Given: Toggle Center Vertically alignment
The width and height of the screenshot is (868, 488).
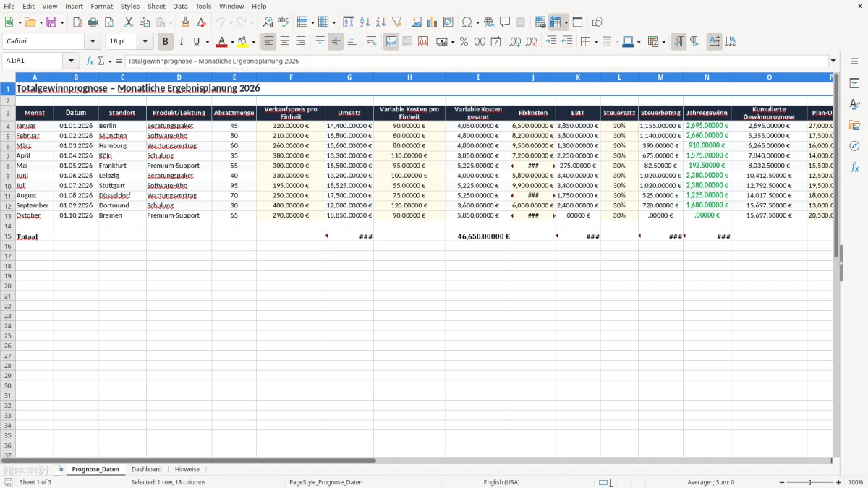Looking at the screenshot, I should click(x=336, y=42).
